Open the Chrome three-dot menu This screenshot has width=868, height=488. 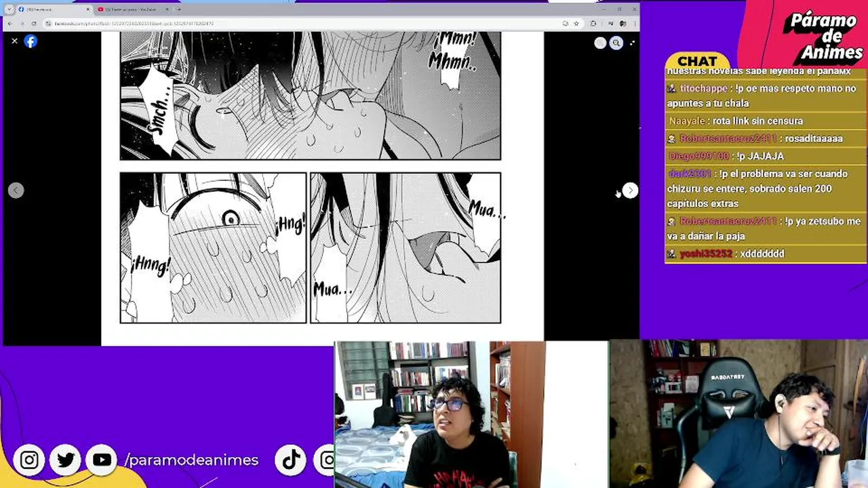coord(633,24)
